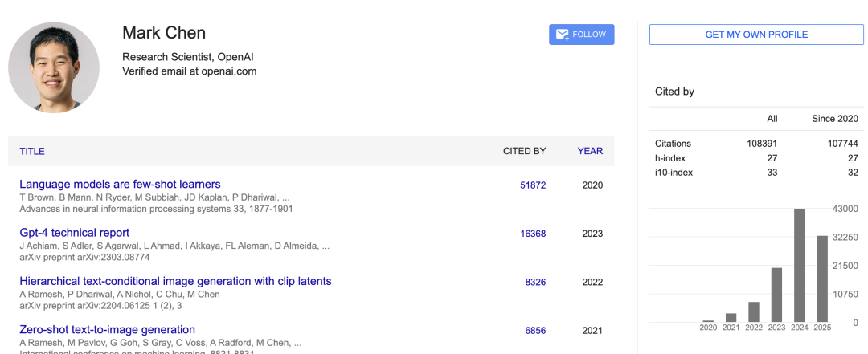Click the 2024 bar in citations chart

coord(800,265)
